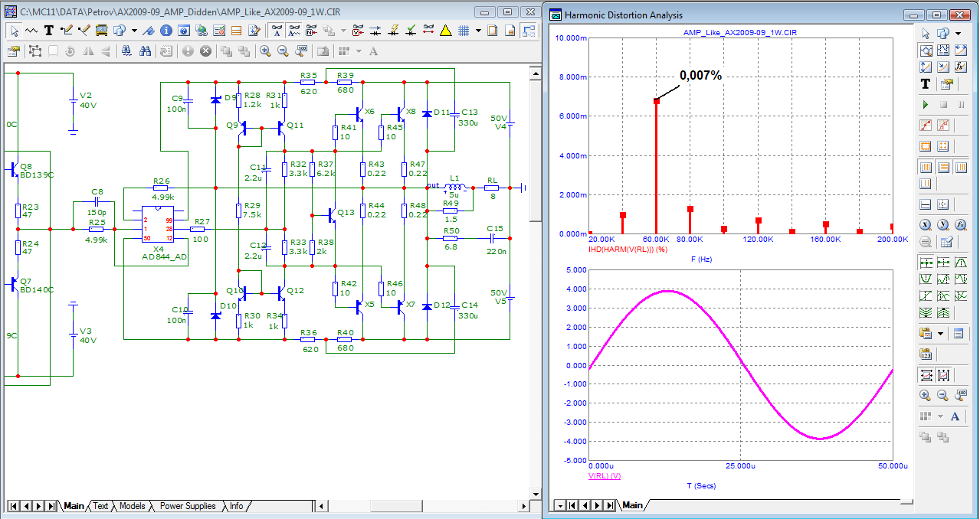Click the window icon in Harmonic Distortion Analysis title bar
The height and width of the screenshot is (519, 980).
tap(556, 15)
